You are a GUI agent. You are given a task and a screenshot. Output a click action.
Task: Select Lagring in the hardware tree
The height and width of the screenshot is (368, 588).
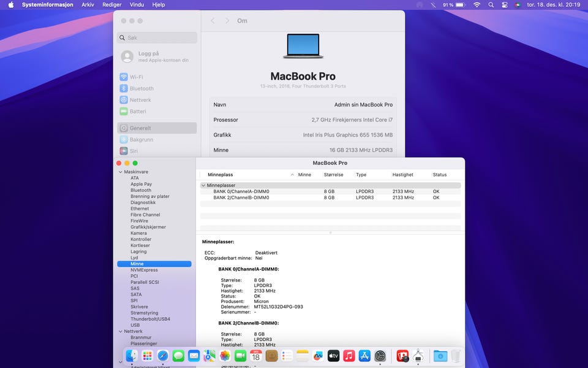tap(138, 251)
